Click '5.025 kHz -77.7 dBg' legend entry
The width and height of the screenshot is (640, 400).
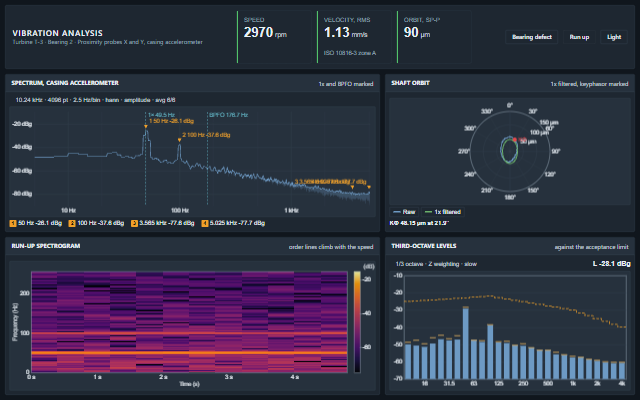(x=237, y=223)
